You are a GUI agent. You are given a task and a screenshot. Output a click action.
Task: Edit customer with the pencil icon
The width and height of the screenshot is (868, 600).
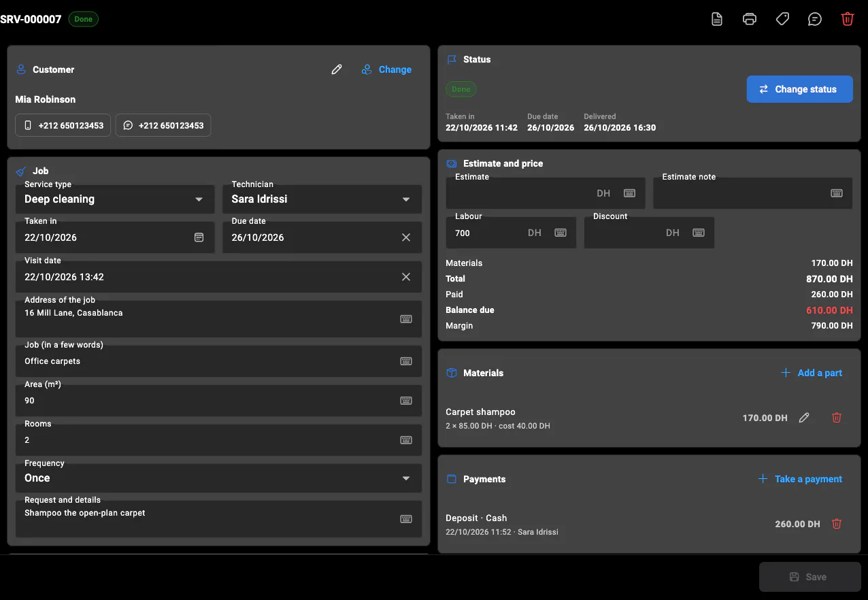pyautogui.click(x=337, y=69)
